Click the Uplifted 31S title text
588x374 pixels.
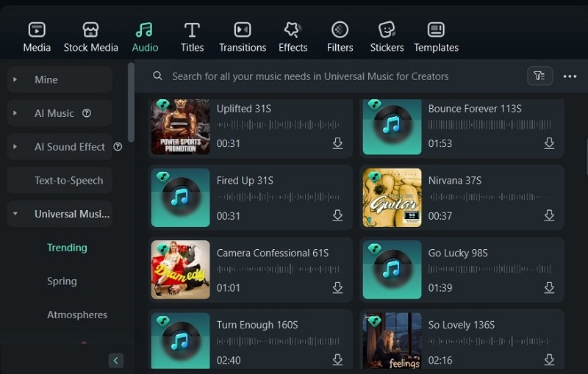coord(244,109)
